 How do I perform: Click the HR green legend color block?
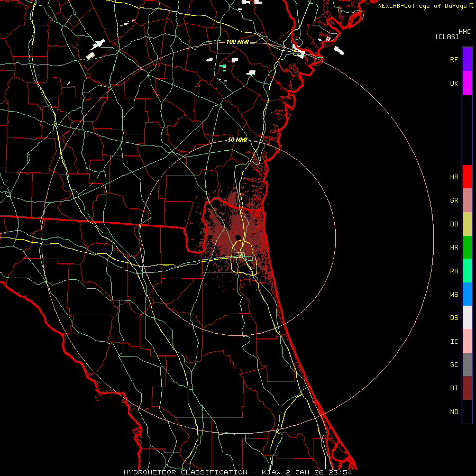(467, 247)
